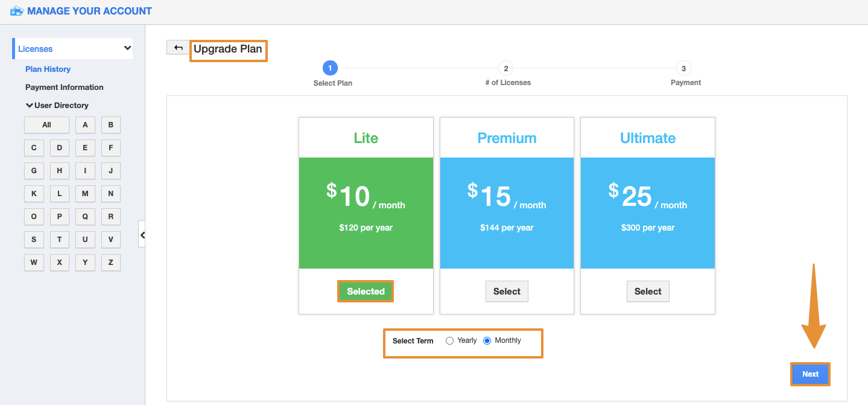Open the Licenses dropdown menu
This screenshot has width=868, height=405.
[x=72, y=48]
